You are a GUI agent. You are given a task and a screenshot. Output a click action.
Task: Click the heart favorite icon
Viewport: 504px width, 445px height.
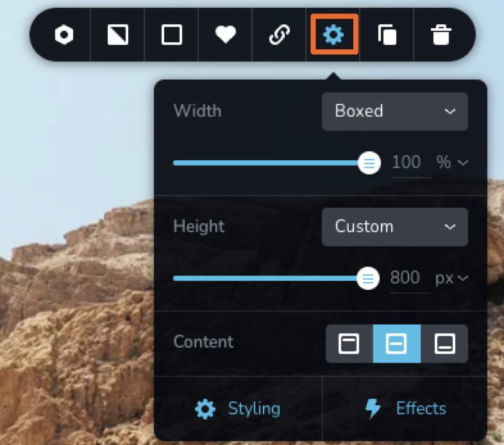pos(226,35)
